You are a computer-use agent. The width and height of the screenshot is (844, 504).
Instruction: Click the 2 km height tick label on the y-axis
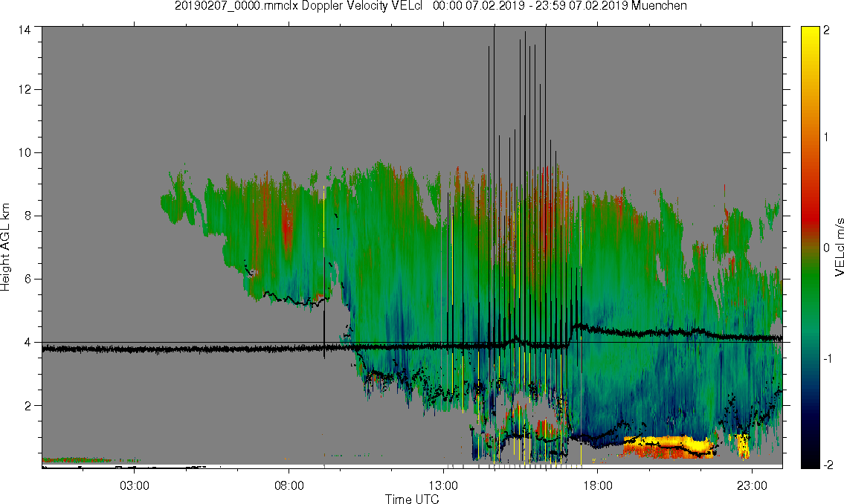coord(28,406)
